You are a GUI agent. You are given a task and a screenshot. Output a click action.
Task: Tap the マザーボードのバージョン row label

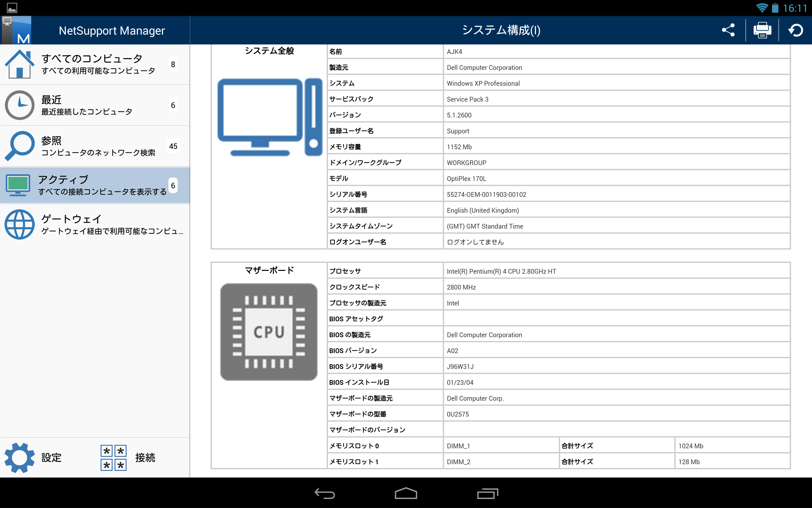click(x=367, y=430)
